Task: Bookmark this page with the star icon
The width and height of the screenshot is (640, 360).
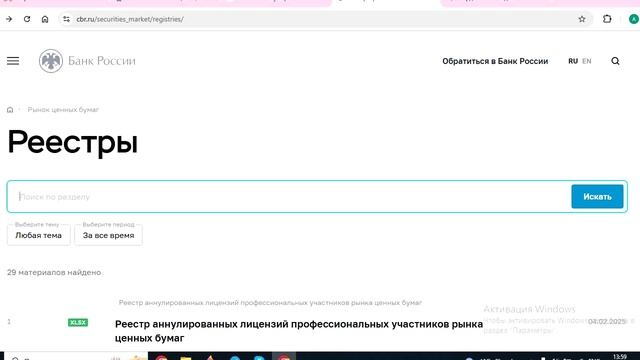Action: 582,19
